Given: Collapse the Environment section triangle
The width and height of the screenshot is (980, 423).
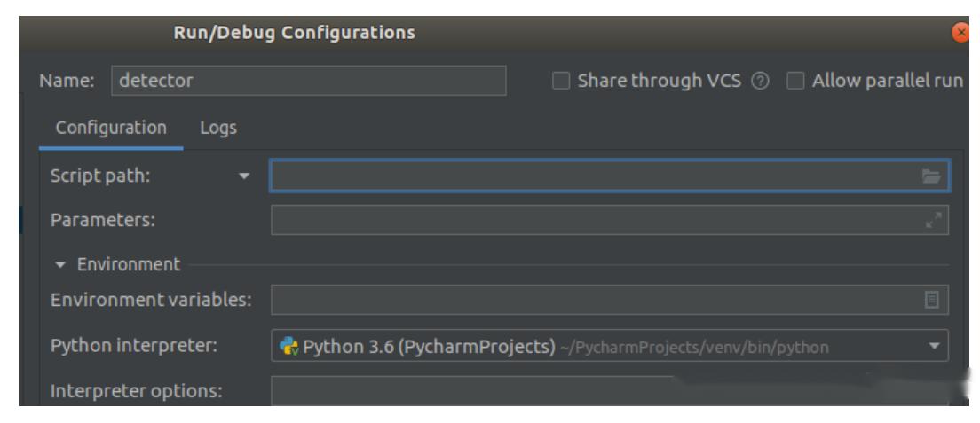Looking at the screenshot, I should tap(60, 265).
